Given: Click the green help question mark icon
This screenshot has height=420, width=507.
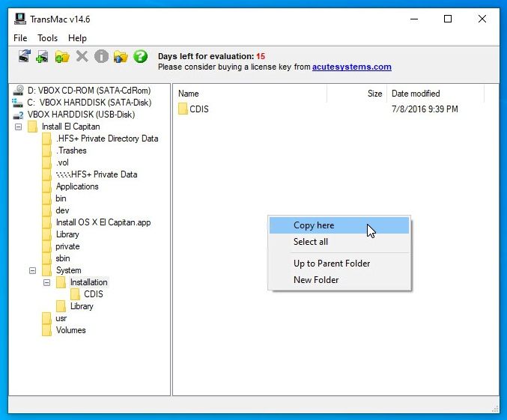Looking at the screenshot, I should pyautogui.click(x=140, y=56).
